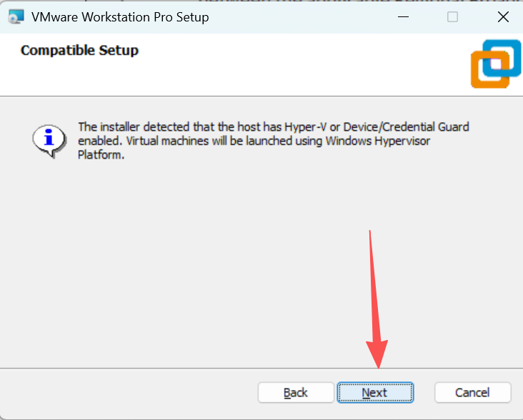The height and width of the screenshot is (420, 523).
Task: Click the Hyper-V detection message text
Action: click(x=274, y=141)
